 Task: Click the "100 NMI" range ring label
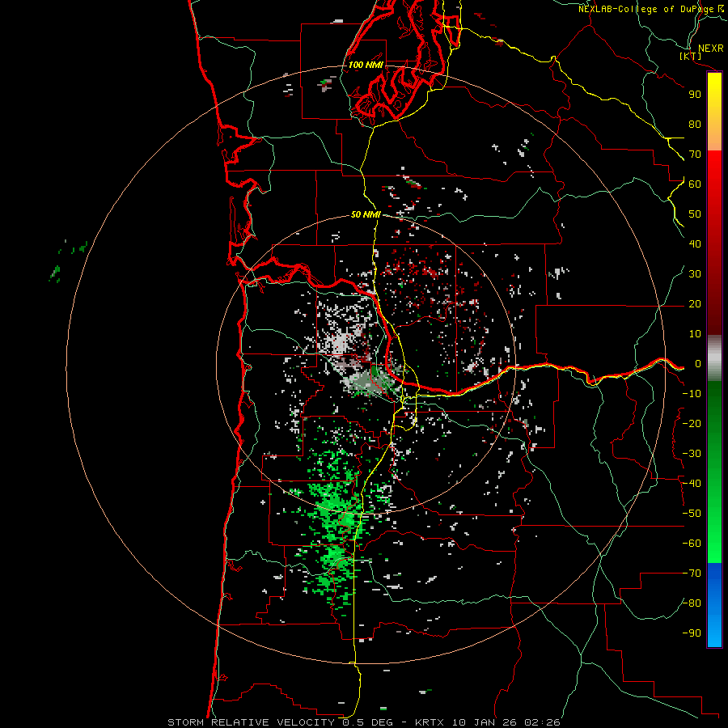click(x=366, y=65)
